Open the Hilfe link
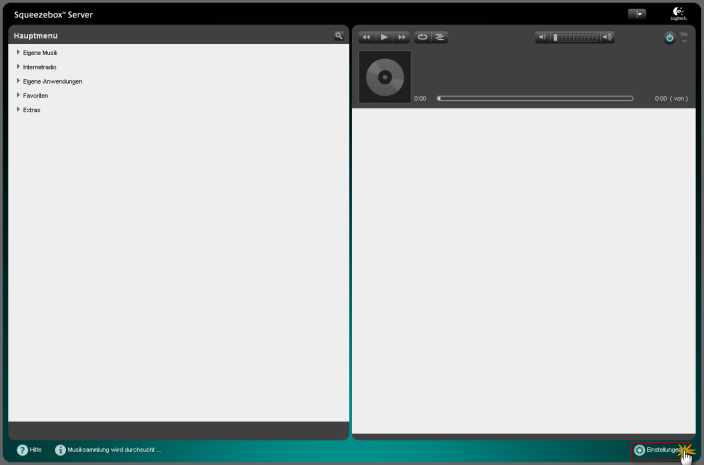Screen dimensions: 704x465 (x=35, y=450)
